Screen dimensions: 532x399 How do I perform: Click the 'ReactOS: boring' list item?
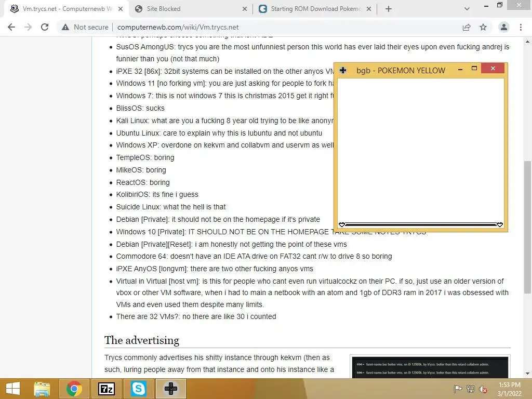coord(143,182)
